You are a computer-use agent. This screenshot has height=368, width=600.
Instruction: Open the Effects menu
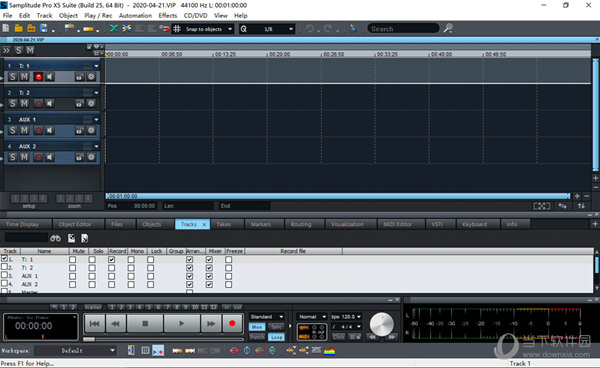pyautogui.click(x=168, y=16)
